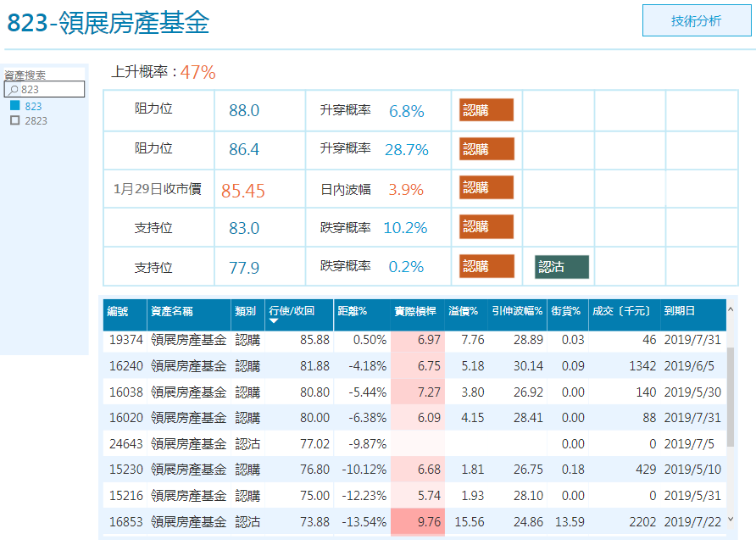This screenshot has height=545, width=756.
Task: Click intraday range 3.9%
Action: click(x=406, y=190)
